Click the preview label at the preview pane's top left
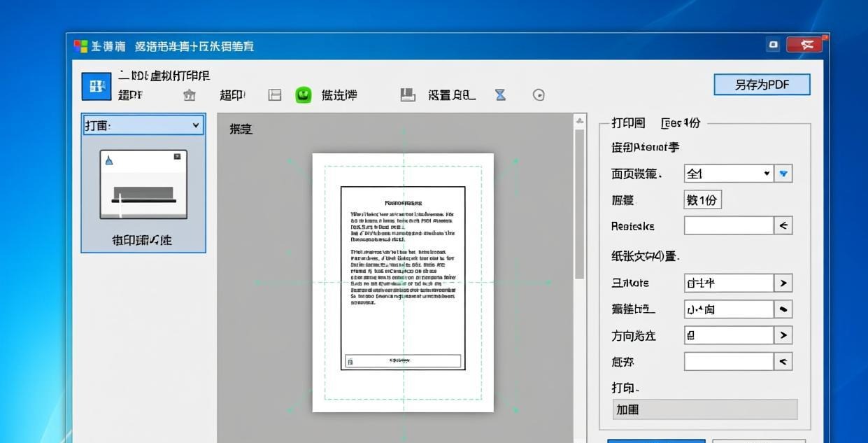868x443 pixels. 241,129
